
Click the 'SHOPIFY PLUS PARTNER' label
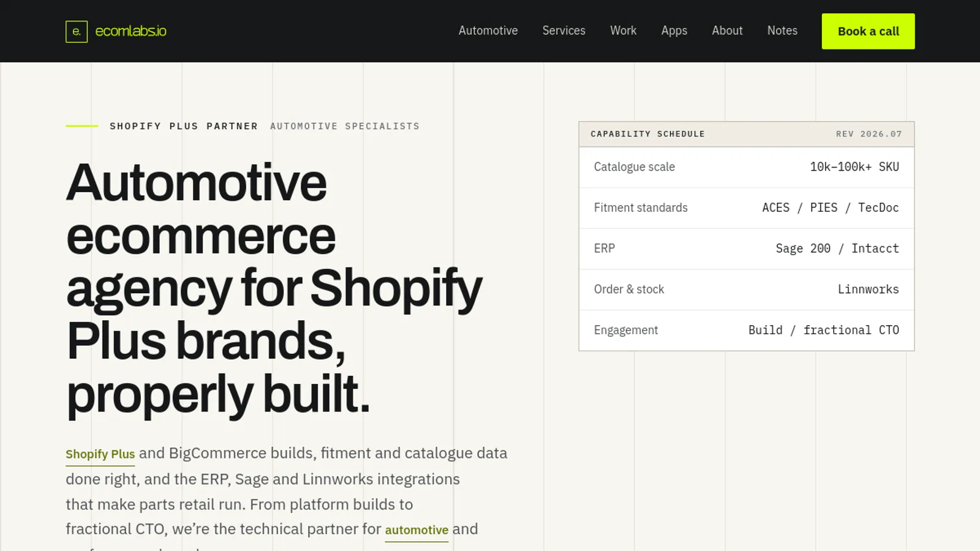point(184,126)
